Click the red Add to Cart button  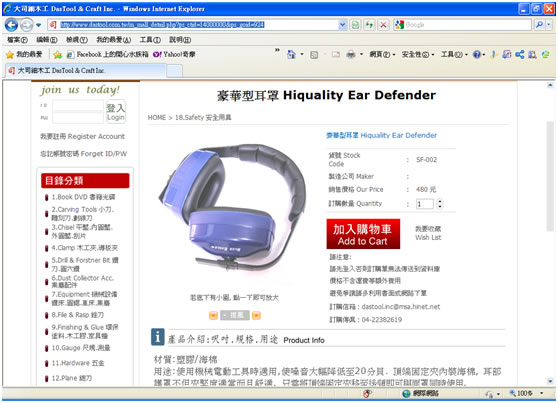[x=363, y=234]
